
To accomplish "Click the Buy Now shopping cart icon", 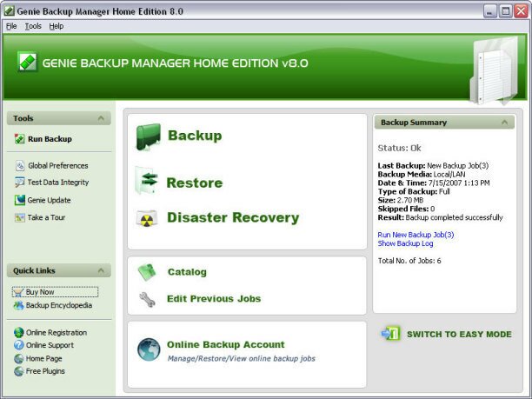I will point(18,292).
